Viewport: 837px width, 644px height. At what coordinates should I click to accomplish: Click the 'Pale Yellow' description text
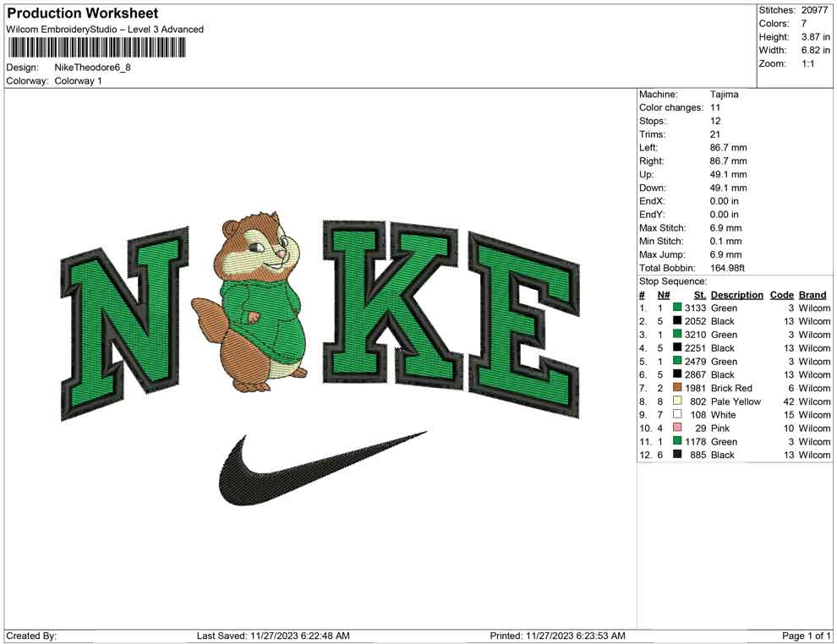tap(736, 401)
